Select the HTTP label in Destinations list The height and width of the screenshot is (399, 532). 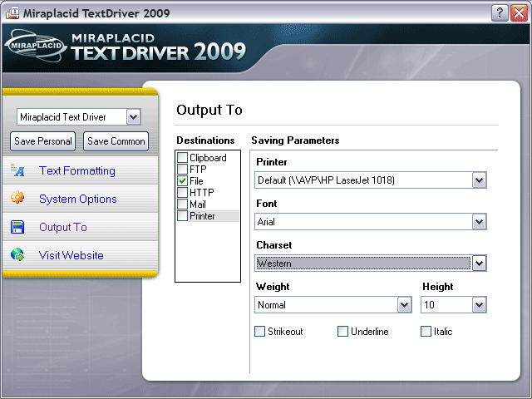[x=202, y=193]
